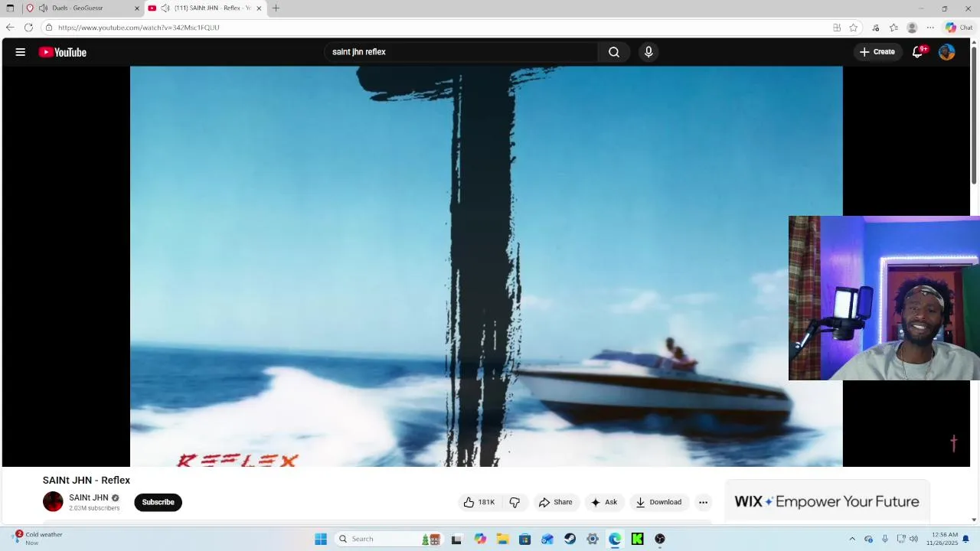
Task: Go back to previous page
Action: [10, 28]
